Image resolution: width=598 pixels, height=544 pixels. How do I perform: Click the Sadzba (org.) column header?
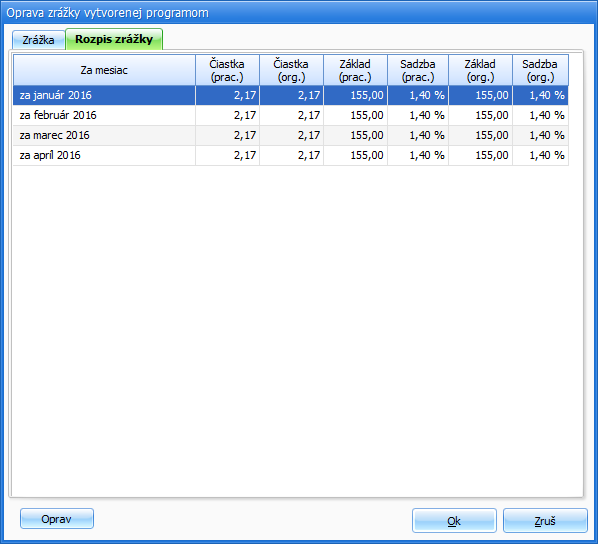pos(540,70)
